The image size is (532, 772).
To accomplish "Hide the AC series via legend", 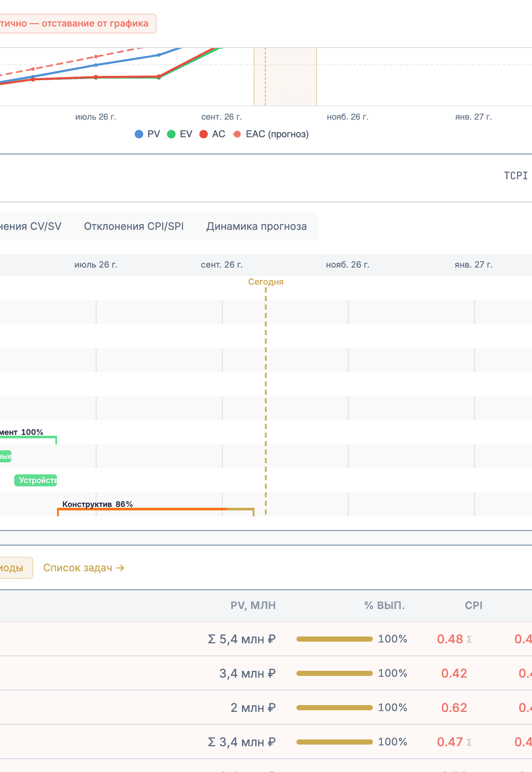I will click(x=212, y=134).
